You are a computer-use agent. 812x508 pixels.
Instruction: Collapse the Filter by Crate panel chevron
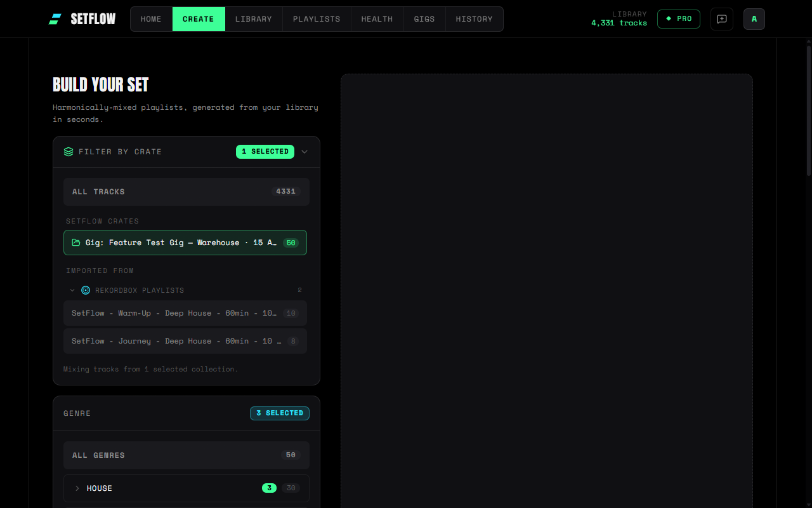pos(304,152)
